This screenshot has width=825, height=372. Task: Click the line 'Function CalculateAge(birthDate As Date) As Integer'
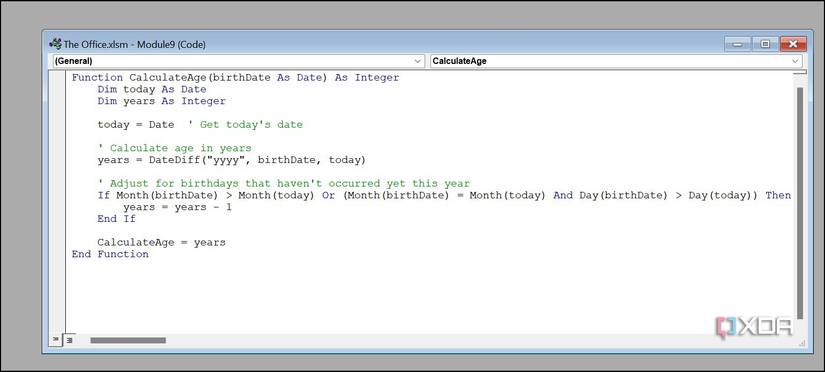236,78
